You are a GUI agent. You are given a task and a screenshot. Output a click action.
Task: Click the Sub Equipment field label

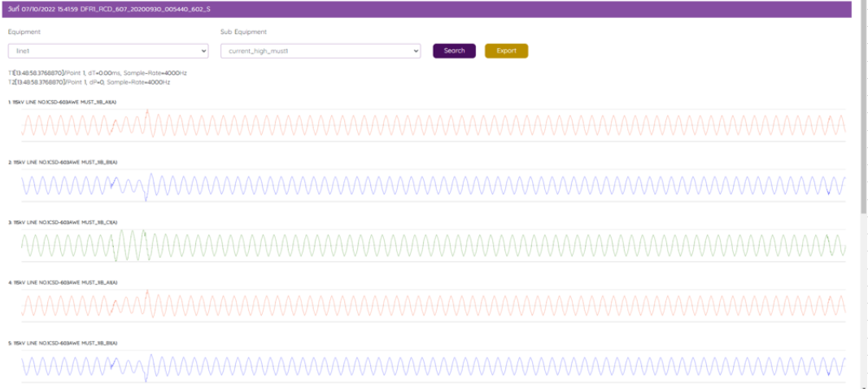point(243,32)
